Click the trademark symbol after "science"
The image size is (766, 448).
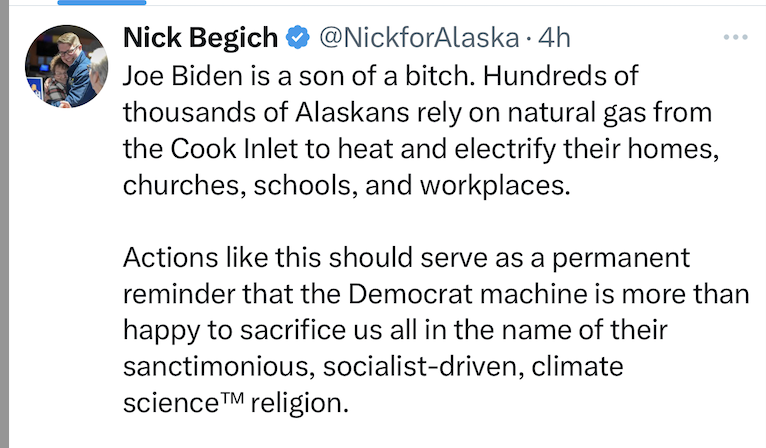(232, 397)
